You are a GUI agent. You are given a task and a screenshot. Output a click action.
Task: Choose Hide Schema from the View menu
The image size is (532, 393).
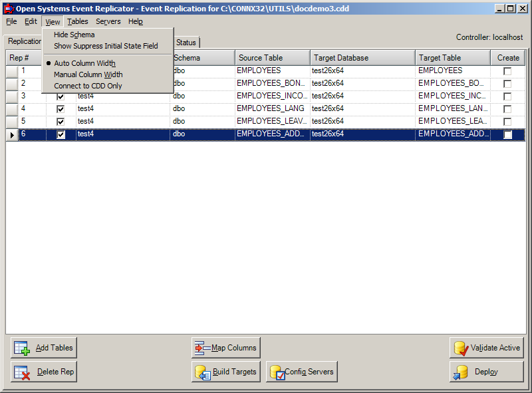point(72,35)
